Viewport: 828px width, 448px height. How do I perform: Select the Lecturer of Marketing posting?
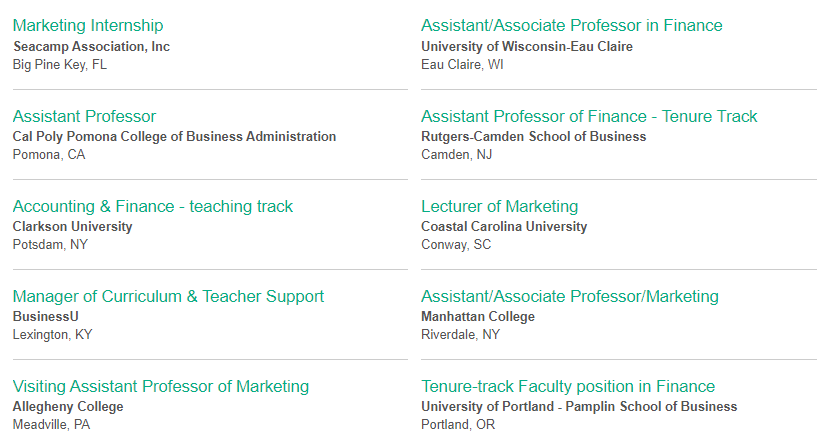499,206
